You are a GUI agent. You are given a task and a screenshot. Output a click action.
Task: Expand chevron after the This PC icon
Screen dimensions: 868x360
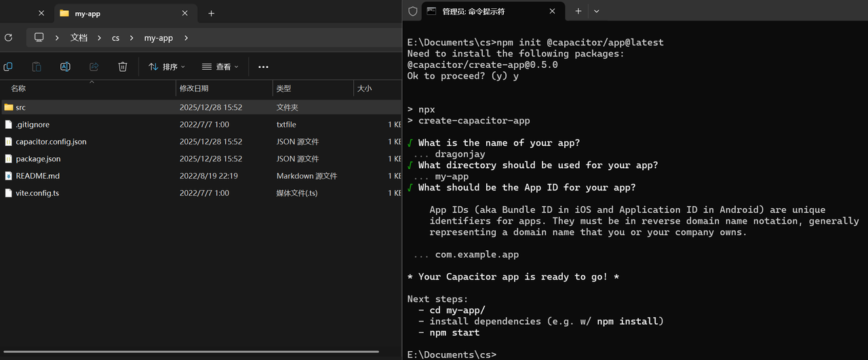tap(57, 38)
